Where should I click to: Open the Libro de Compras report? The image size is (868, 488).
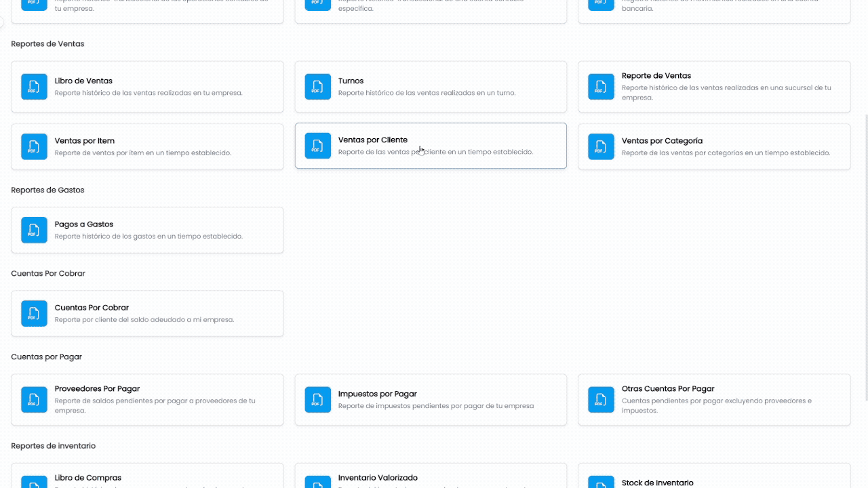(x=147, y=476)
